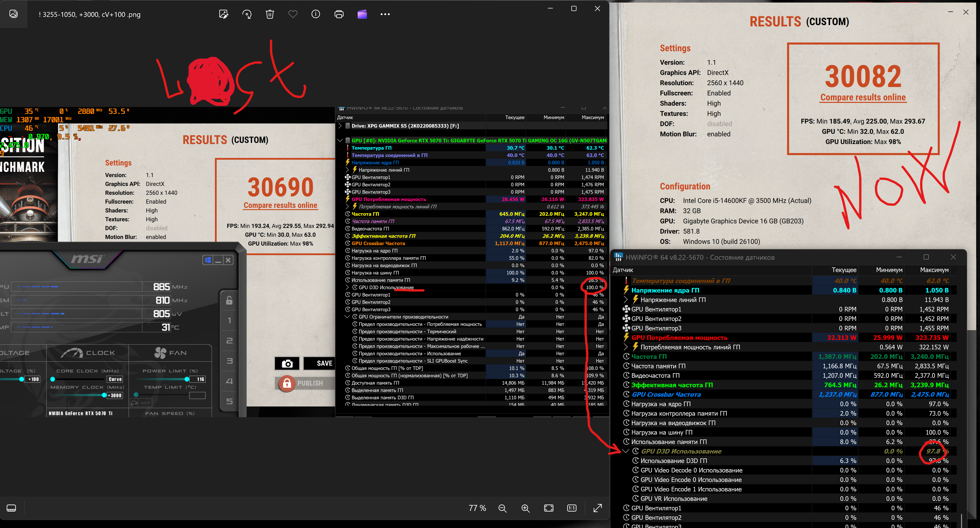Open the Edit image tool in Photos
980x528 pixels.
[x=224, y=14]
